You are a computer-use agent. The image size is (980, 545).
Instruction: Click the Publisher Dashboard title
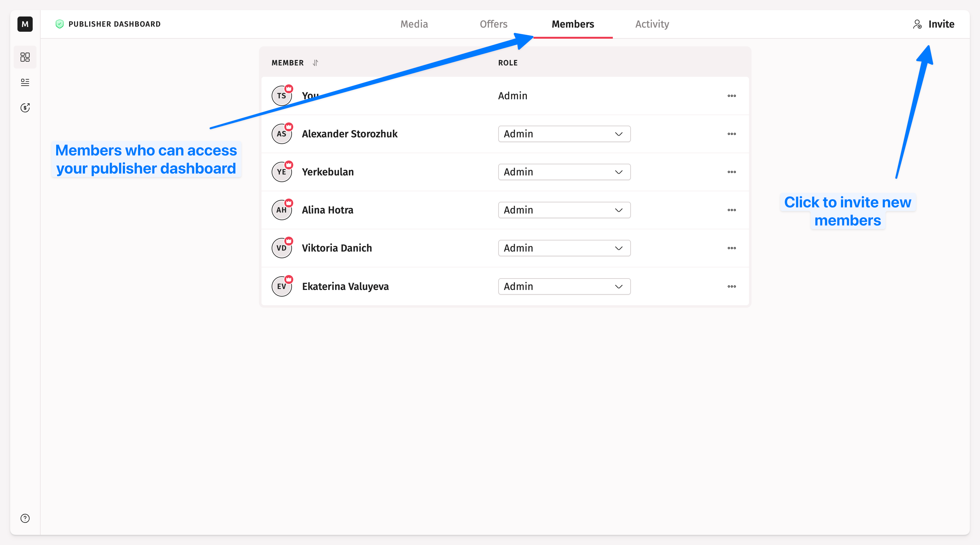pos(114,24)
